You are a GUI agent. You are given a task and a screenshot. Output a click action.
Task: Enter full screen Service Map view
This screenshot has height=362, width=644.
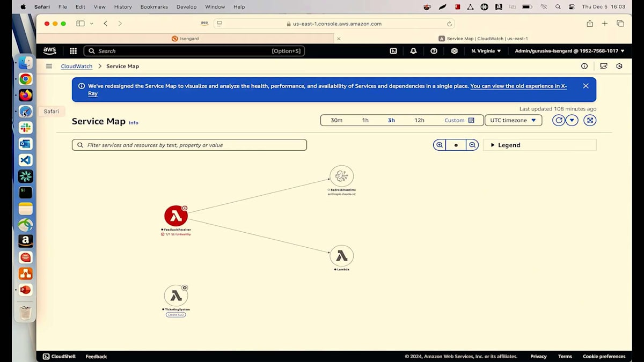pyautogui.click(x=590, y=120)
